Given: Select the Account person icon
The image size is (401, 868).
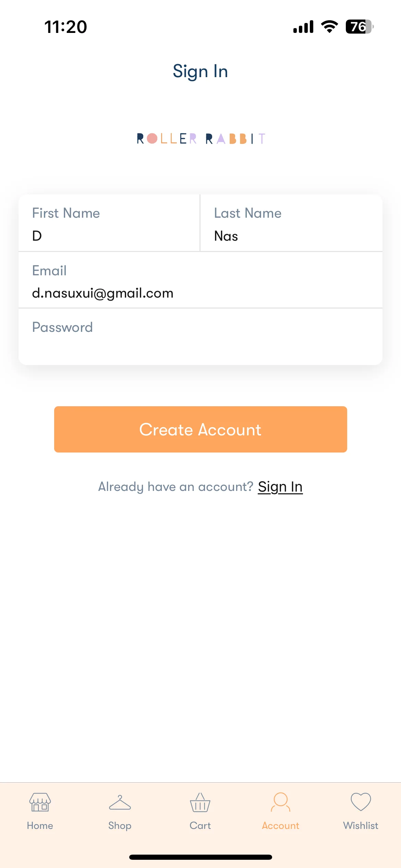Looking at the screenshot, I should pyautogui.click(x=280, y=802).
